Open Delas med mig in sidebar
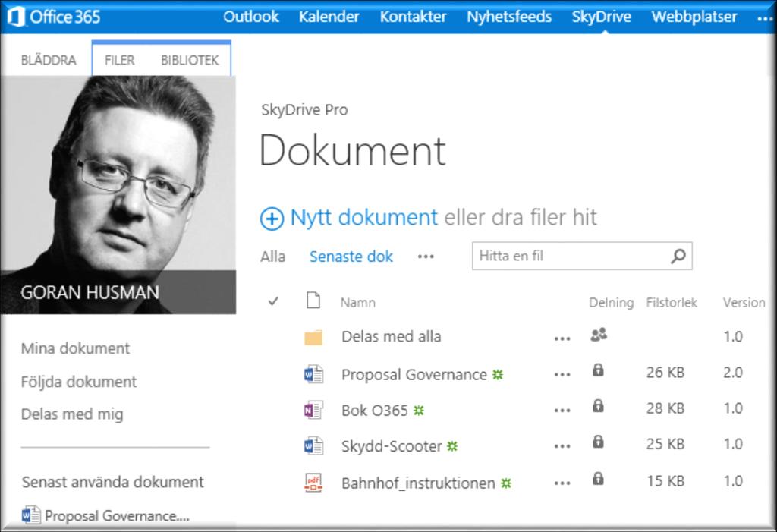Image resolution: width=777 pixels, height=532 pixels. tap(72, 414)
